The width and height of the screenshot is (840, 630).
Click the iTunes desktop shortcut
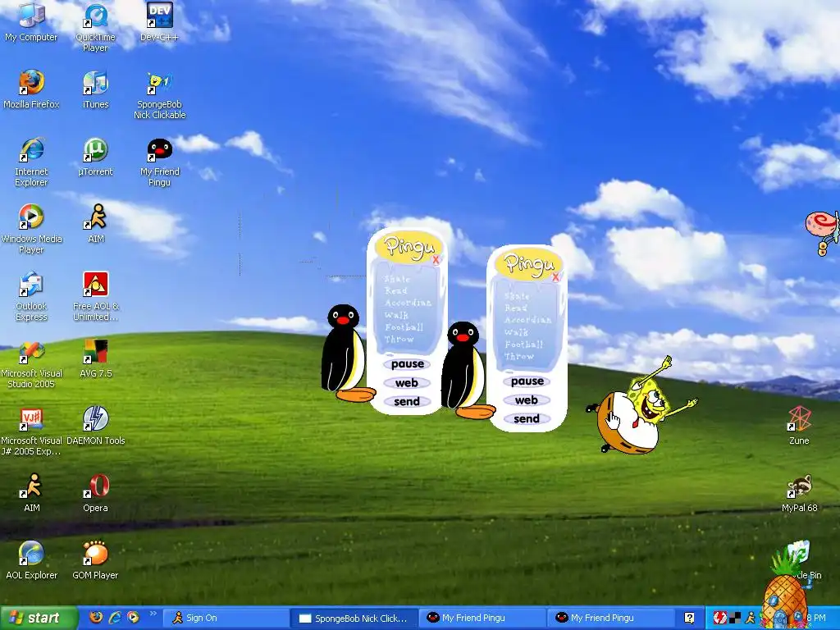click(95, 89)
